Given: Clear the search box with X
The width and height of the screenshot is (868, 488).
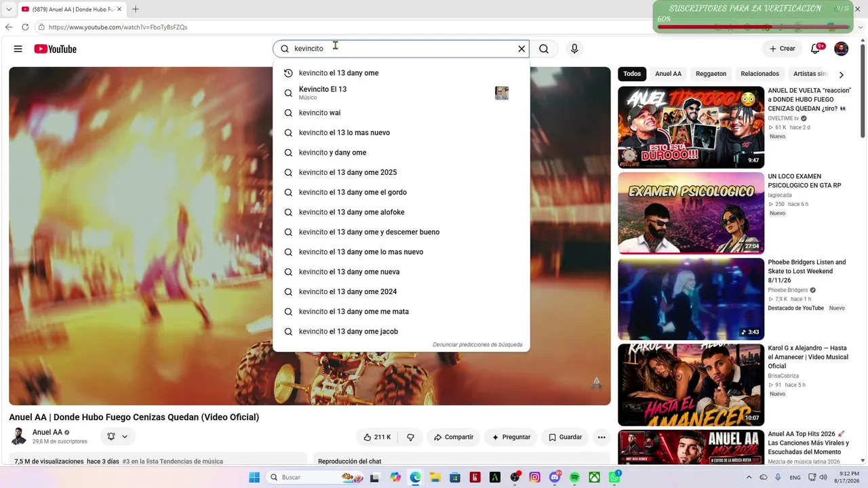Looking at the screenshot, I should pos(521,49).
